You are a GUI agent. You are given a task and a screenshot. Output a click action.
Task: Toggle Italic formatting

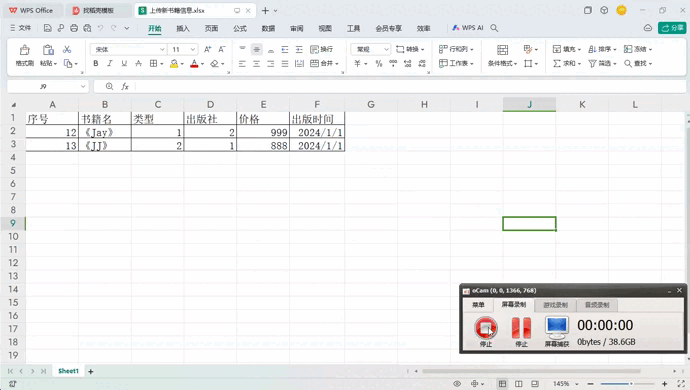(x=110, y=63)
